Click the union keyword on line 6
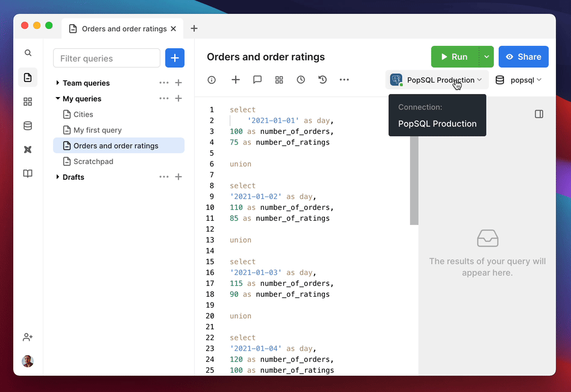Screen dimensions: 571x392 click(241, 164)
